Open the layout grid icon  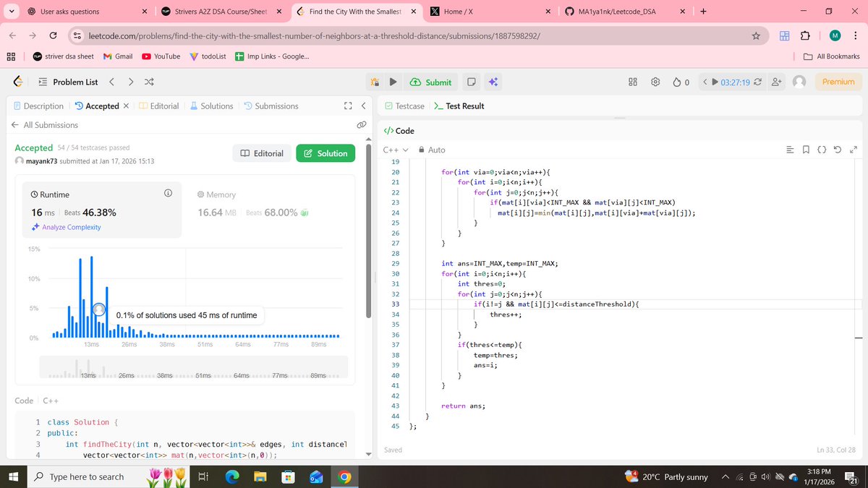click(633, 82)
